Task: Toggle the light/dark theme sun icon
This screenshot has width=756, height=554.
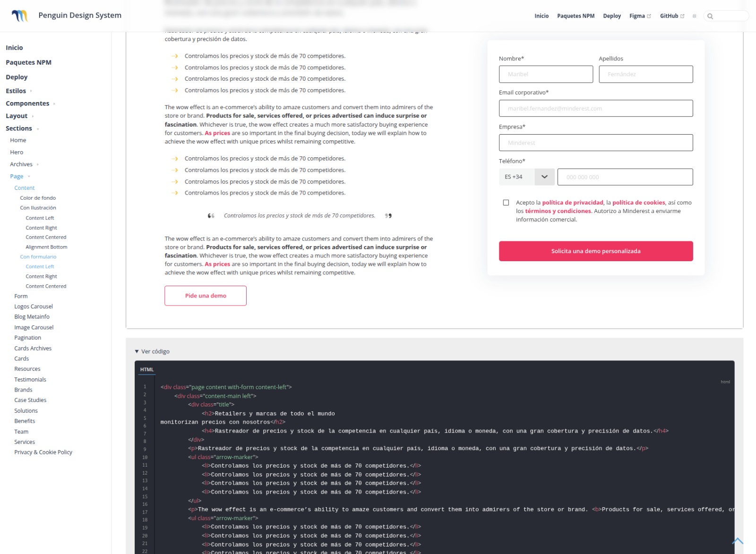Action: [694, 16]
